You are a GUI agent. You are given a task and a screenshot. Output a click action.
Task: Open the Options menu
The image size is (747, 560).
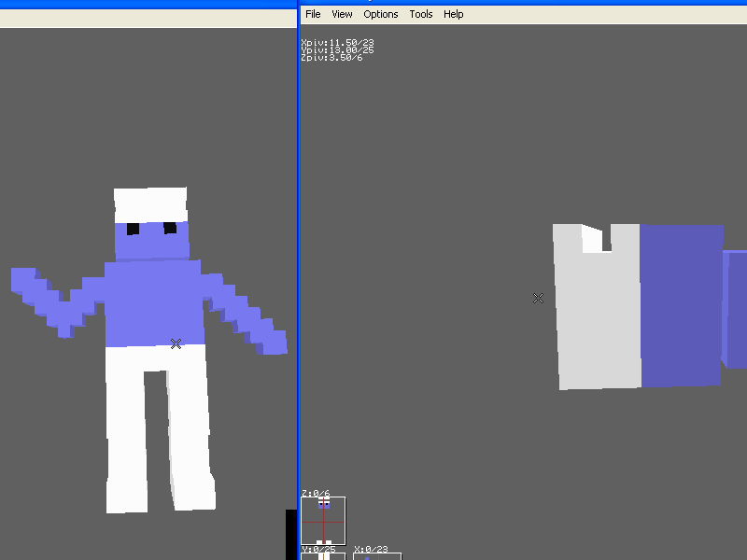click(x=381, y=14)
